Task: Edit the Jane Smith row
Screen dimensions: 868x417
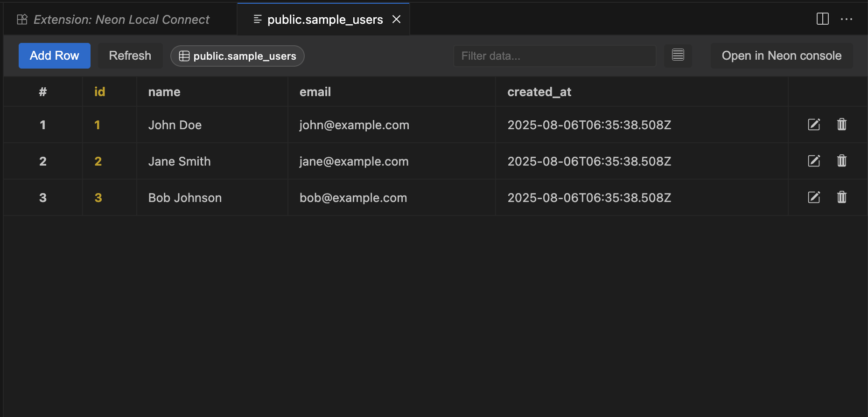Action: tap(813, 161)
